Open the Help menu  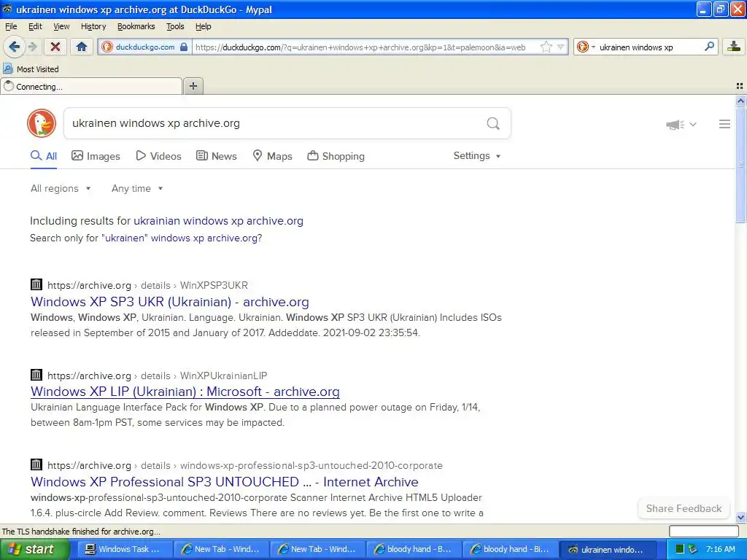click(x=204, y=26)
